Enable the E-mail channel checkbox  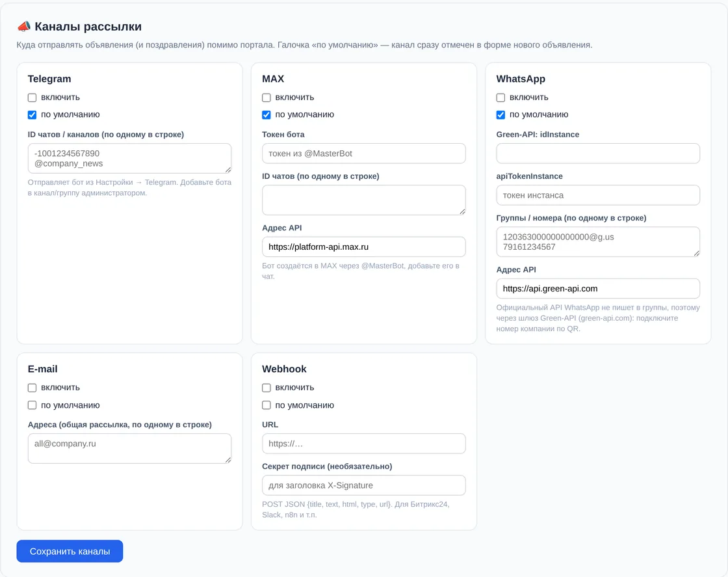(32, 388)
